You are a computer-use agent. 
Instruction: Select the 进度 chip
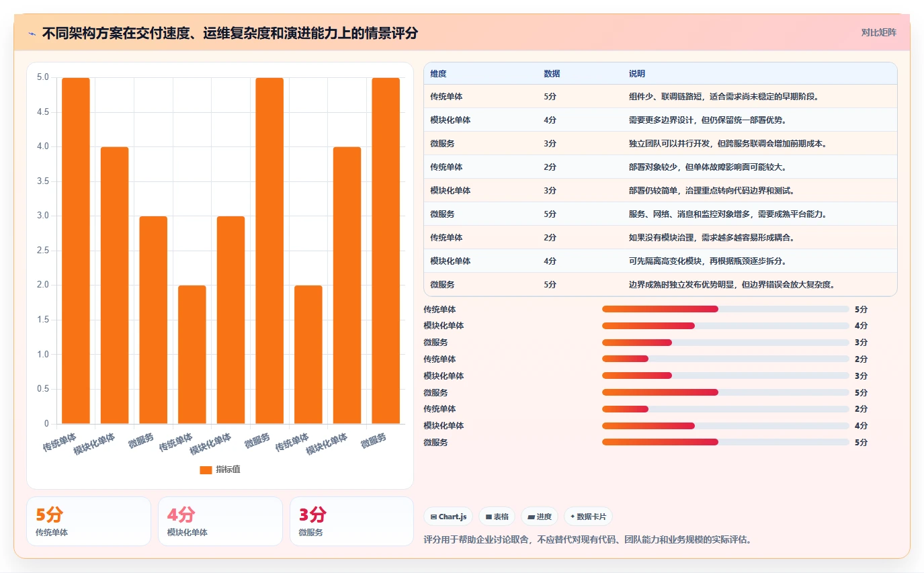(540, 517)
